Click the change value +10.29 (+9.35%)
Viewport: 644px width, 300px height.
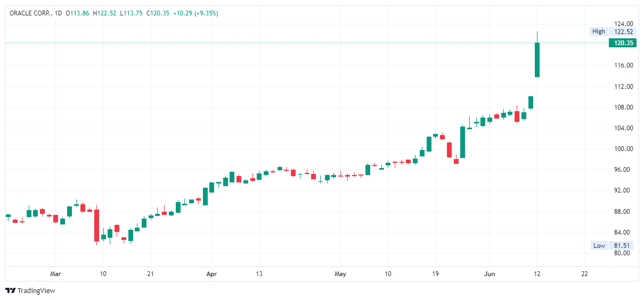(x=195, y=13)
